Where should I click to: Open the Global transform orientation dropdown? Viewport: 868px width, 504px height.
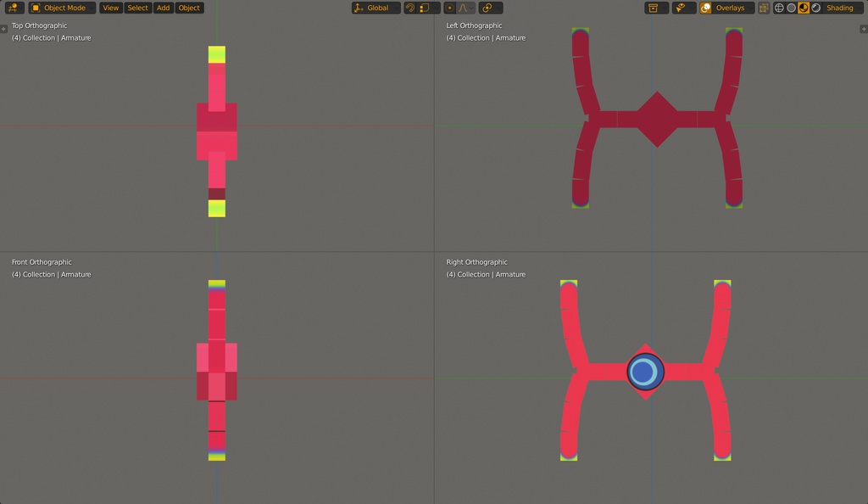(376, 8)
